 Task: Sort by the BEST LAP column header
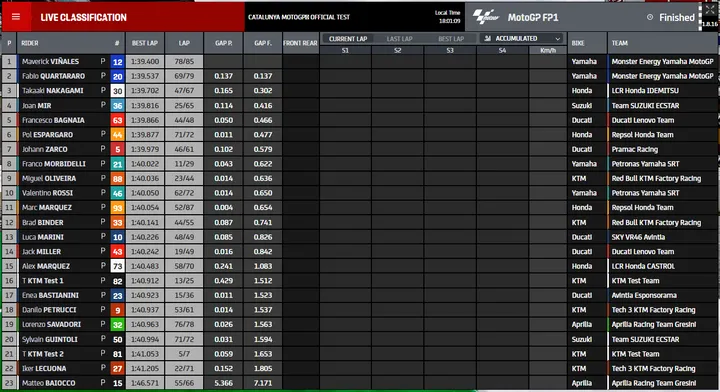(145, 43)
